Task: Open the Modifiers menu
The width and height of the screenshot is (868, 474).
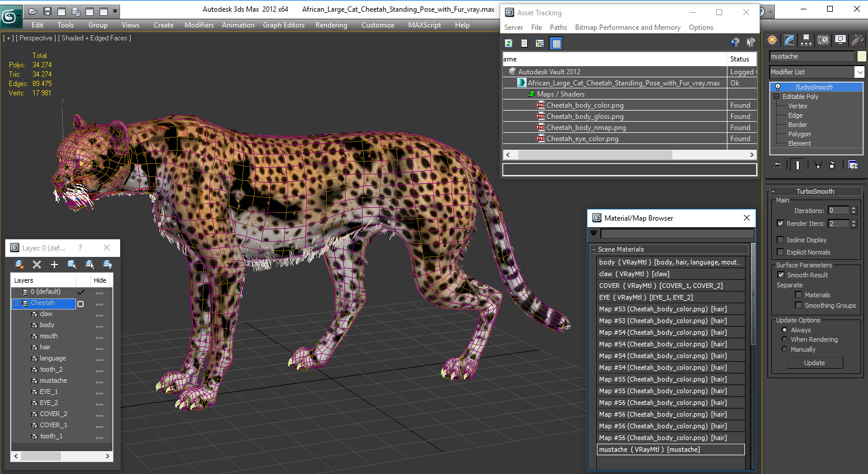Action: coord(199,25)
